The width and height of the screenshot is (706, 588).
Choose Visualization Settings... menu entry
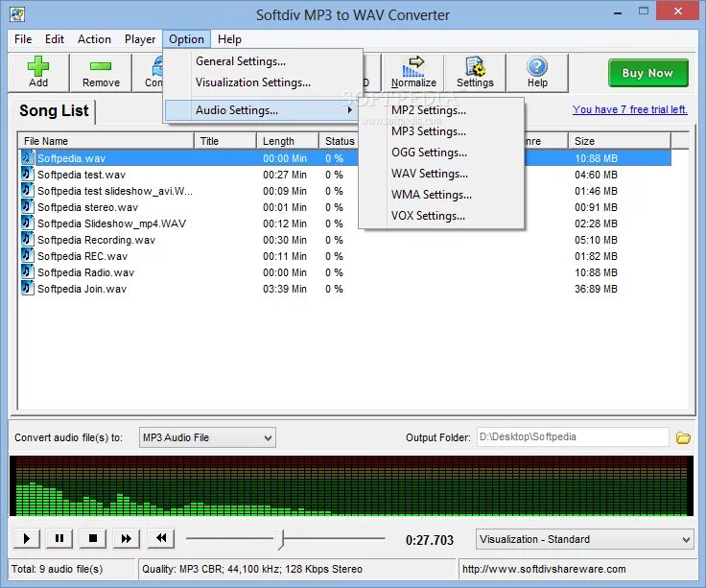[264, 82]
